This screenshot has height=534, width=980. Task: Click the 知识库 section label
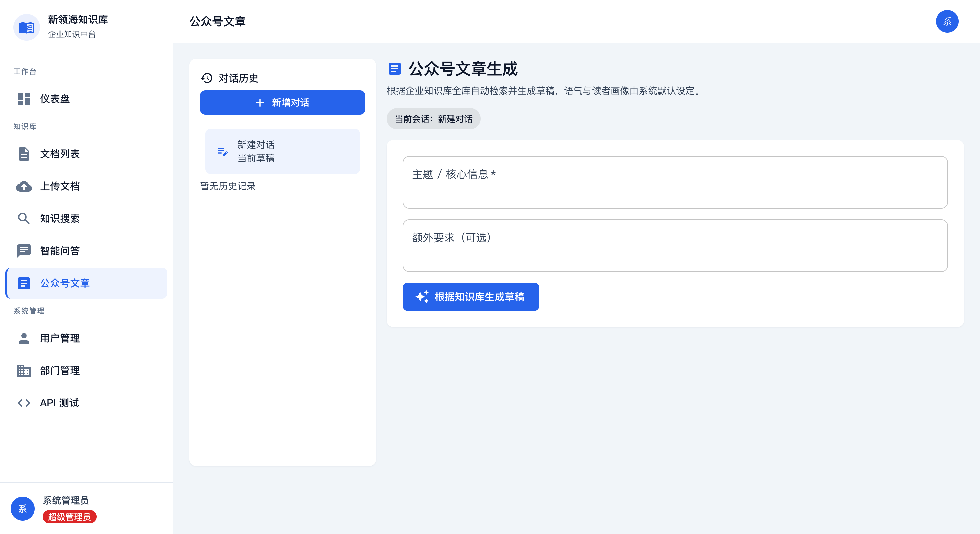(25, 127)
